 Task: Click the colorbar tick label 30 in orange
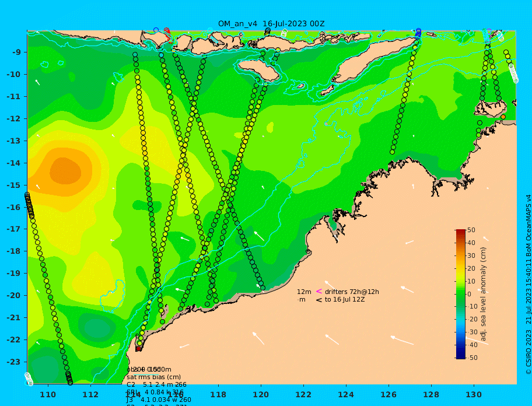coord(471,256)
